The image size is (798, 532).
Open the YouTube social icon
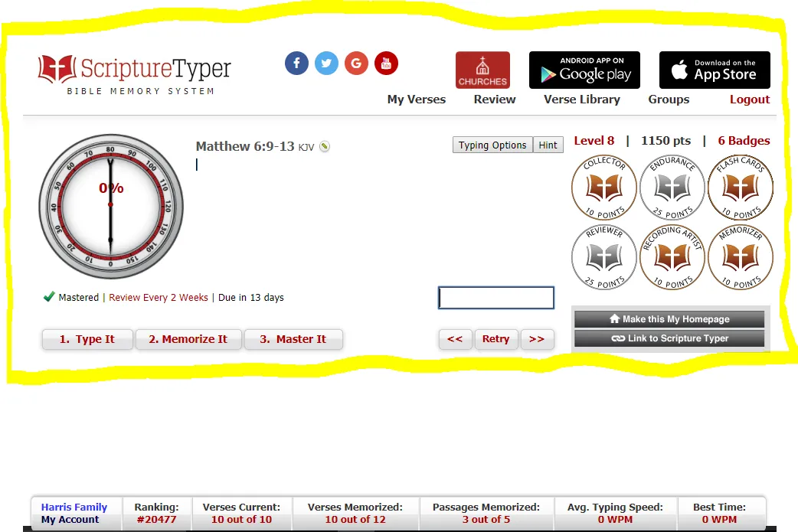click(x=386, y=64)
